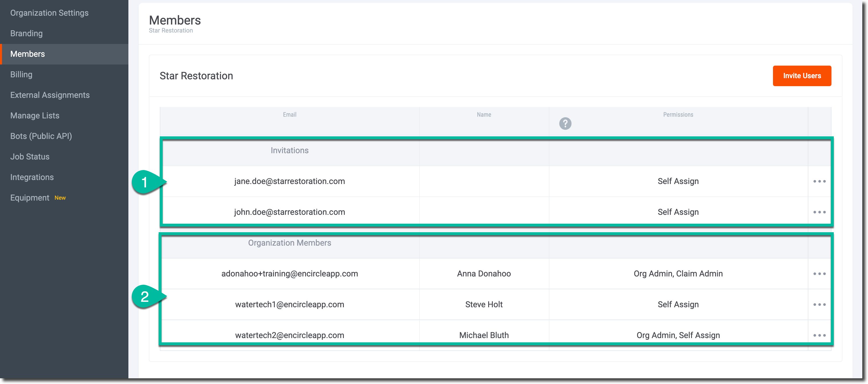The image size is (868, 384).
Task: Navigate to External Assignments
Action: [50, 95]
